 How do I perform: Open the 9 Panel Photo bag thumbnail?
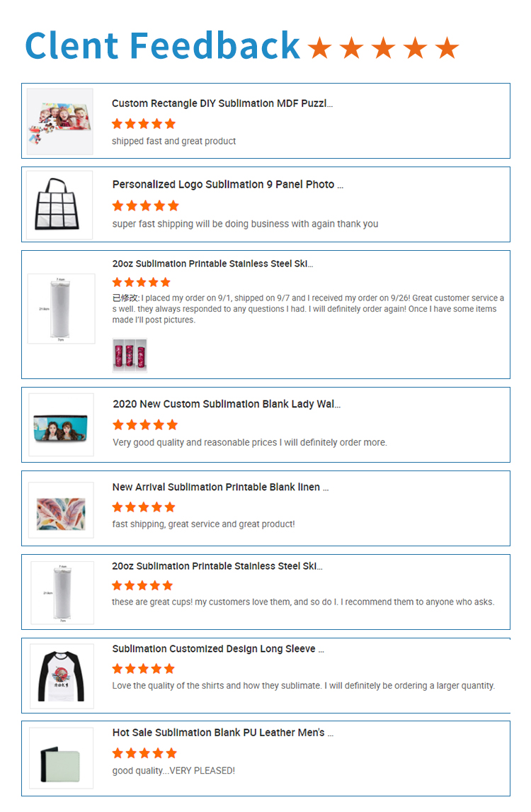[x=59, y=205]
